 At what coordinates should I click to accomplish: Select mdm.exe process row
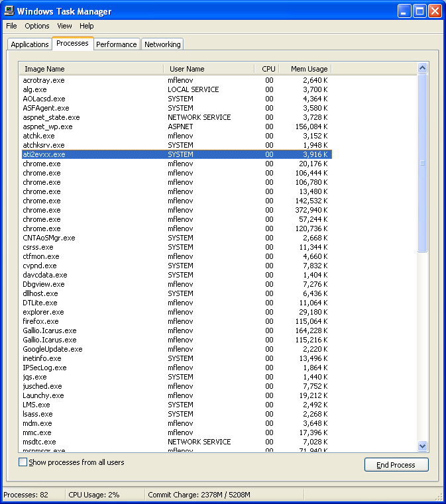click(x=176, y=424)
